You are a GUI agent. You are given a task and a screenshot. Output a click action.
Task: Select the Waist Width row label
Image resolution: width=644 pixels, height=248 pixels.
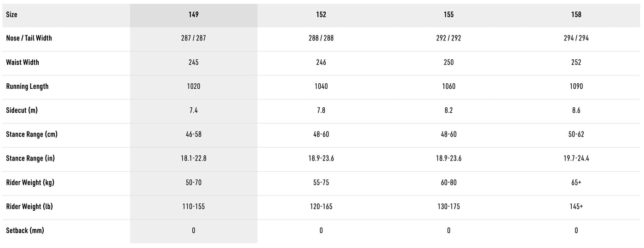pos(23,62)
